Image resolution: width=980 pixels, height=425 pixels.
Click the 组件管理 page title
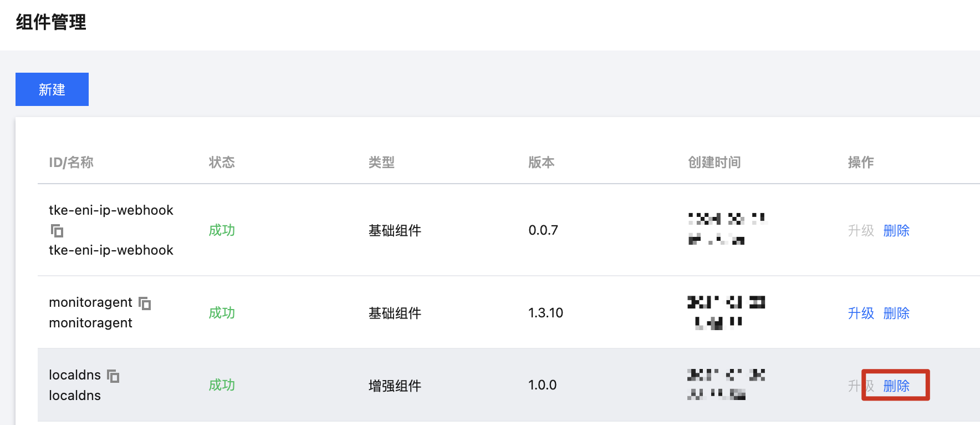pos(51,22)
